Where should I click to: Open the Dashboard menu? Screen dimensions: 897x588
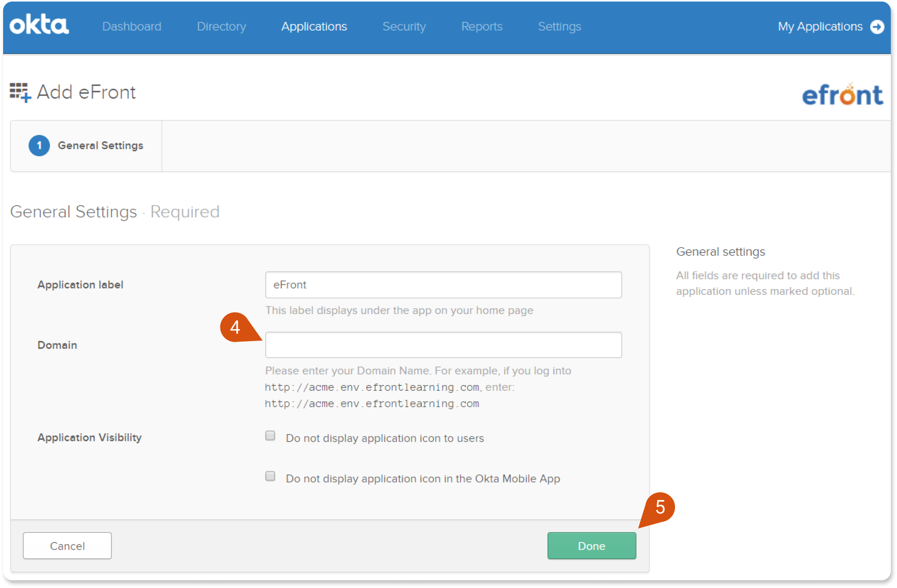tap(132, 26)
